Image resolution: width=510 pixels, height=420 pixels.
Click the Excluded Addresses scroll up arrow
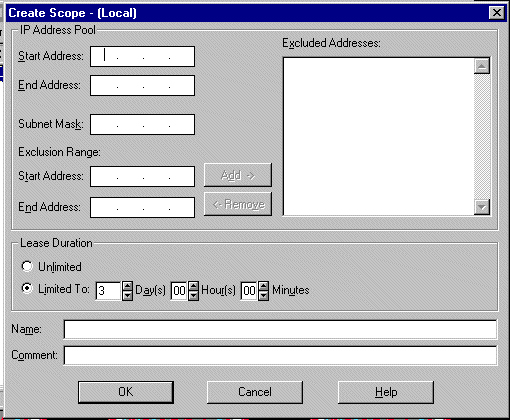pos(482,66)
